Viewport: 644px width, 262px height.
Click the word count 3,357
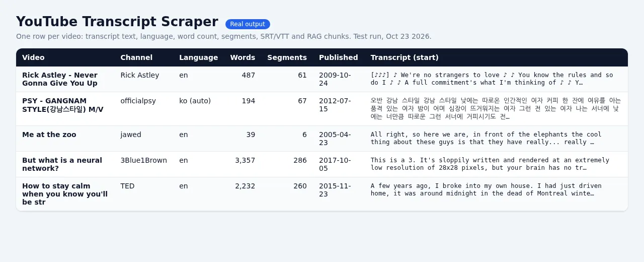pos(245,160)
